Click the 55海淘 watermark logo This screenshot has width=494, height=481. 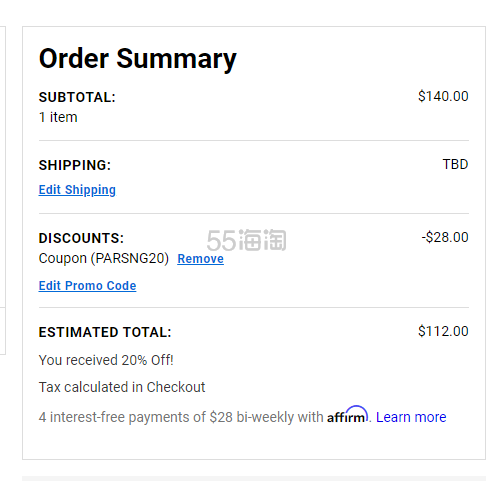(246, 240)
